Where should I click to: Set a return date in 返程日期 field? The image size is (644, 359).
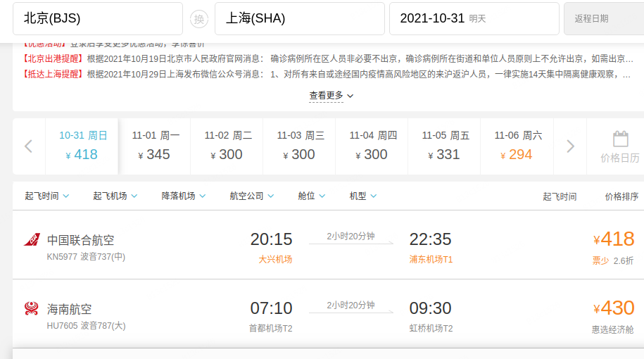click(604, 18)
